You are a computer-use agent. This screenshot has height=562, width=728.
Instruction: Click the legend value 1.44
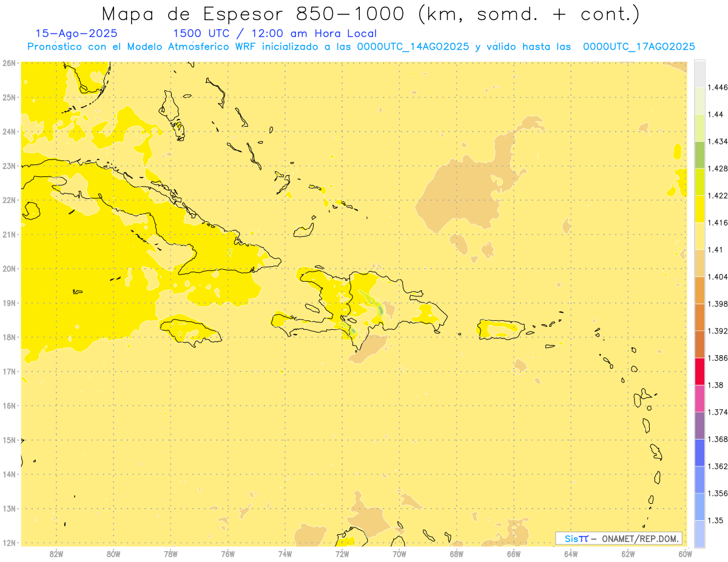point(716,114)
